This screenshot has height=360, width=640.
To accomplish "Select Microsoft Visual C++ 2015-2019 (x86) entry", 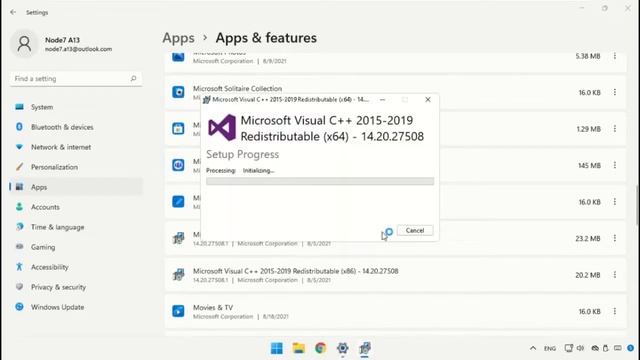I will [x=396, y=275].
